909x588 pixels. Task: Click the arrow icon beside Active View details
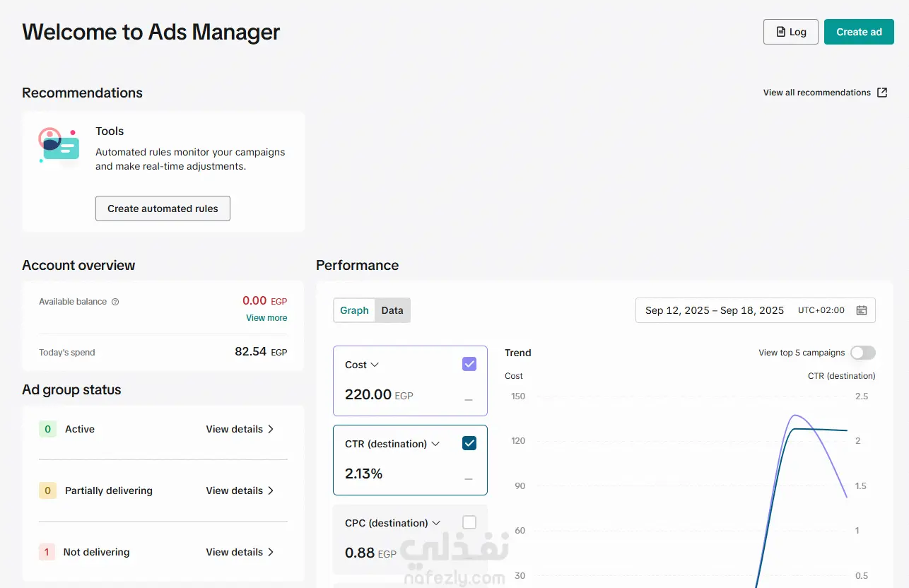pos(271,429)
